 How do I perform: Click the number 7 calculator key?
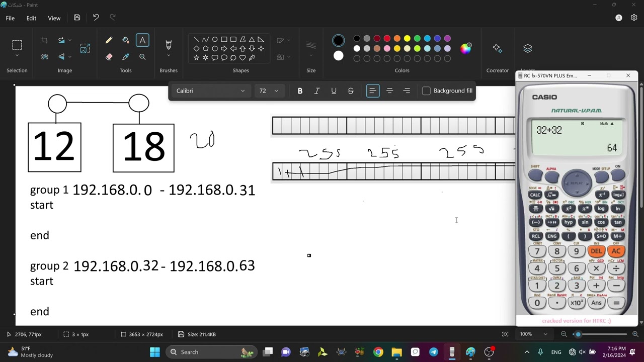pos(537,251)
